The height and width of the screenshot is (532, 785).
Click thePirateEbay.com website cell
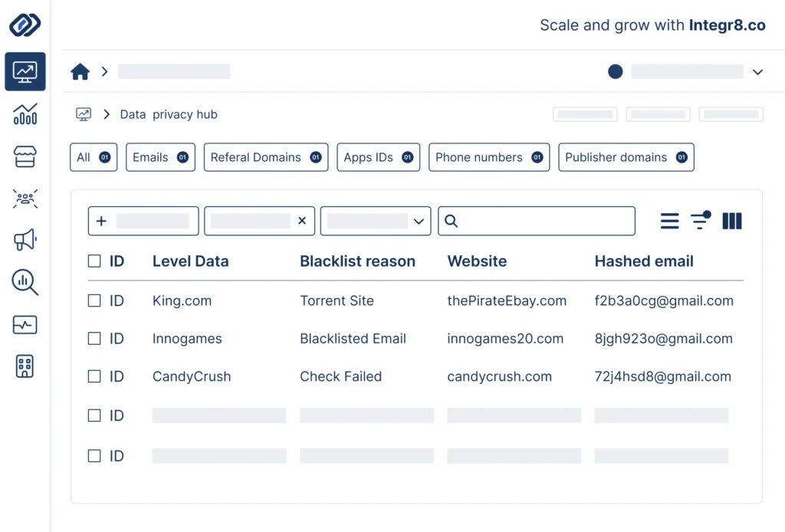[x=507, y=300]
